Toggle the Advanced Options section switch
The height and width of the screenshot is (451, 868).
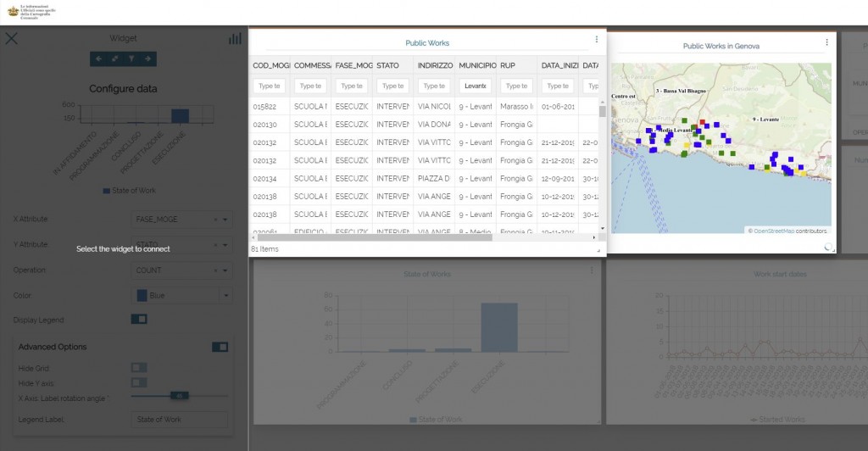click(220, 347)
